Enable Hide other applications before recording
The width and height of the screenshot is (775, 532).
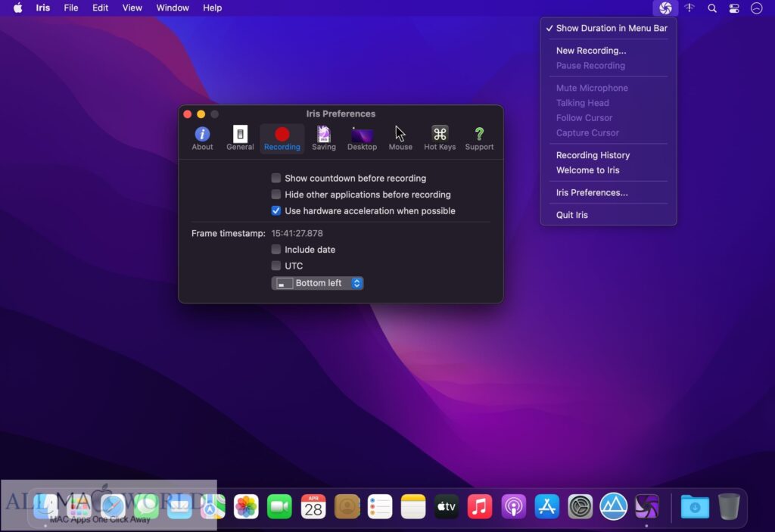pos(275,194)
